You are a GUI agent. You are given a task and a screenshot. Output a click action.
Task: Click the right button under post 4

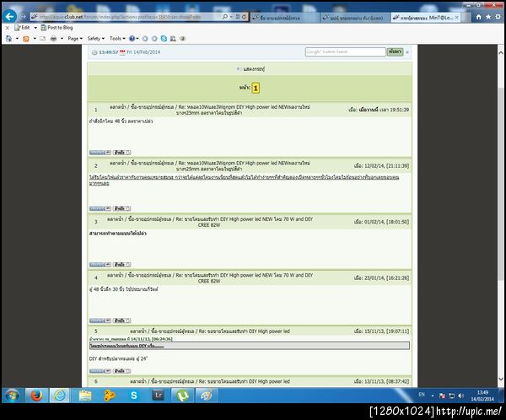click(x=122, y=320)
